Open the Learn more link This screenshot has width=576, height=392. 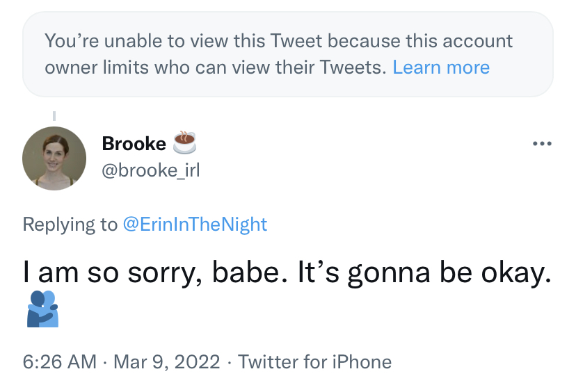441,67
